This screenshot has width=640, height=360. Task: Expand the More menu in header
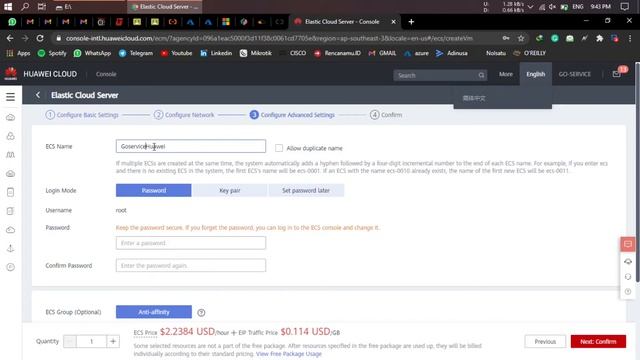tap(506, 74)
